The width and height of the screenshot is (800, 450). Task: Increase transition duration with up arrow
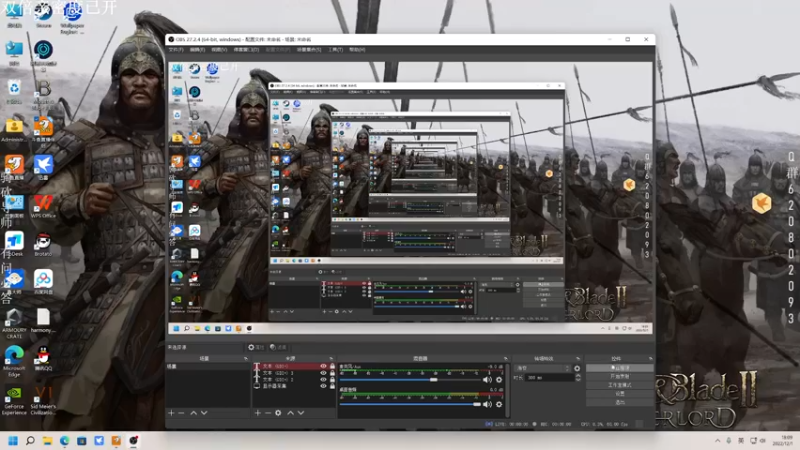pos(578,376)
